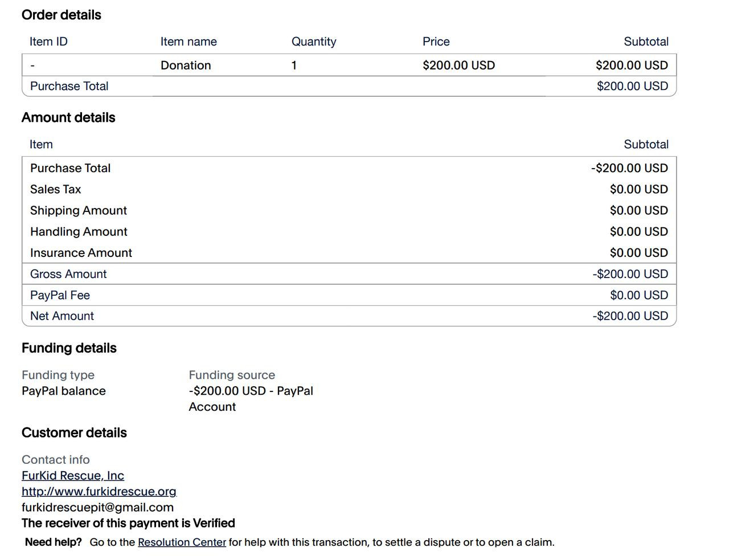729x560 pixels.
Task: Select the Handling Amount $0.00 USD value
Action: [x=638, y=232]
